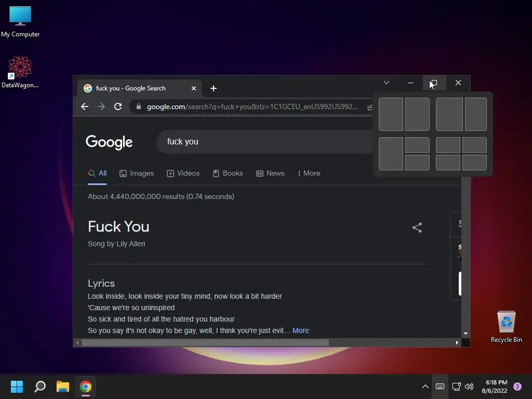Open the touch keyboard tray icon
This screenshot has height=399, width=532.
click(x=440, y=387)
